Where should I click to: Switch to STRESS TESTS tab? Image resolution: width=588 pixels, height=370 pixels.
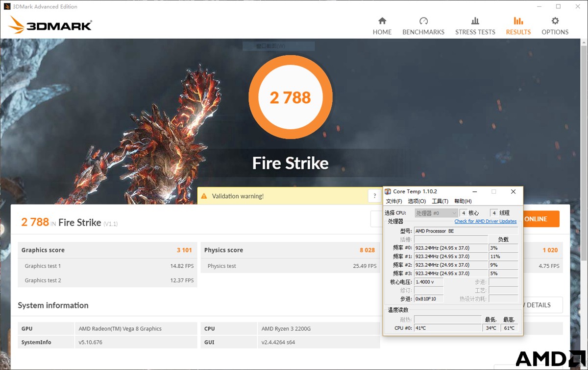click(x=475, y=26)
